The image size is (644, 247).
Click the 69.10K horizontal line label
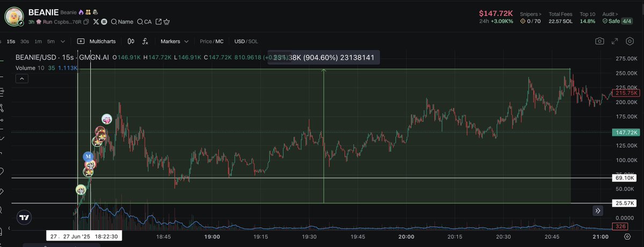[625, 177]
